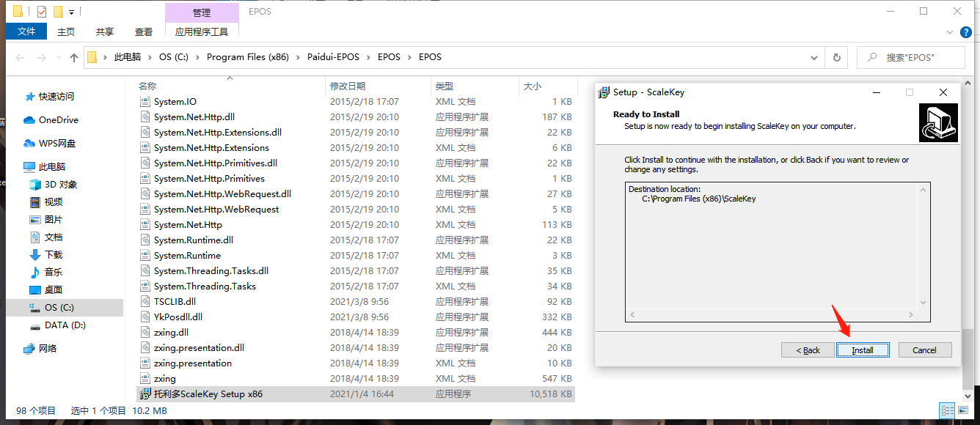Select System.Net.Http.dll file row
Screen dimensions: 980x425
click(x=356, y=117)
